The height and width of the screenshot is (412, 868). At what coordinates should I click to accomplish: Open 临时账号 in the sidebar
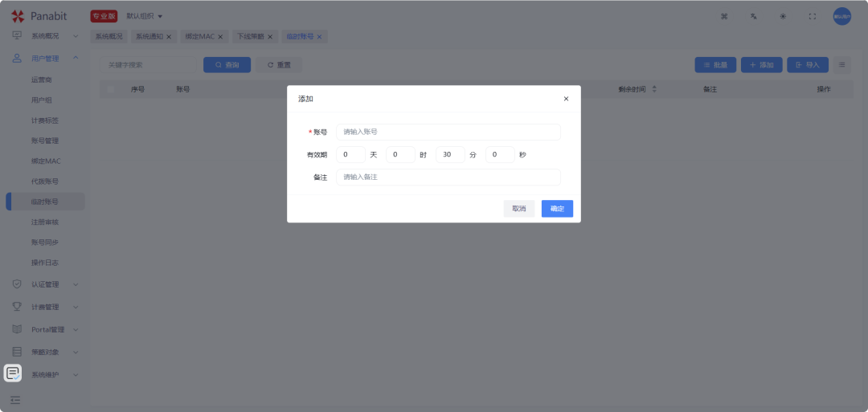(45, 202)
